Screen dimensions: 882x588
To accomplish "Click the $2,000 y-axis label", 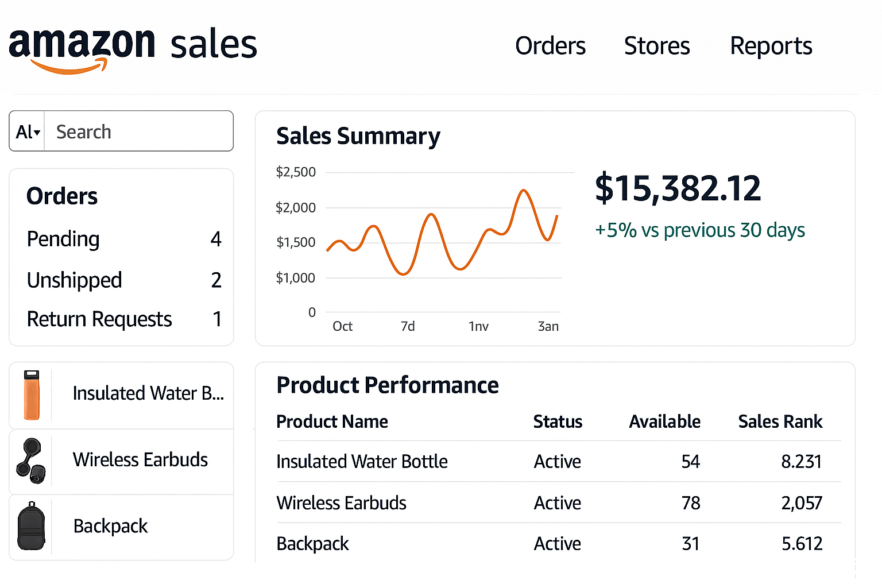I will pos(296,208).
